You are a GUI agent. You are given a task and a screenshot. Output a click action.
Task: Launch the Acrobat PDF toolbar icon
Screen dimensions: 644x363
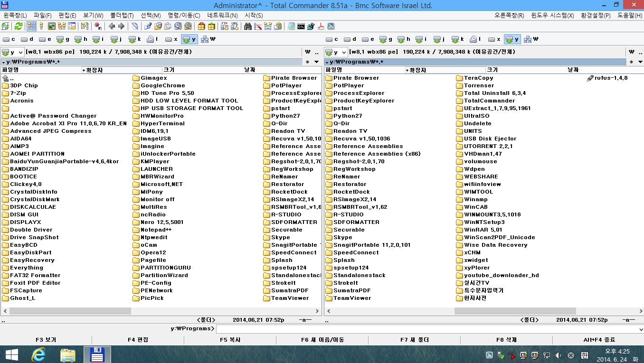[321, 26]
